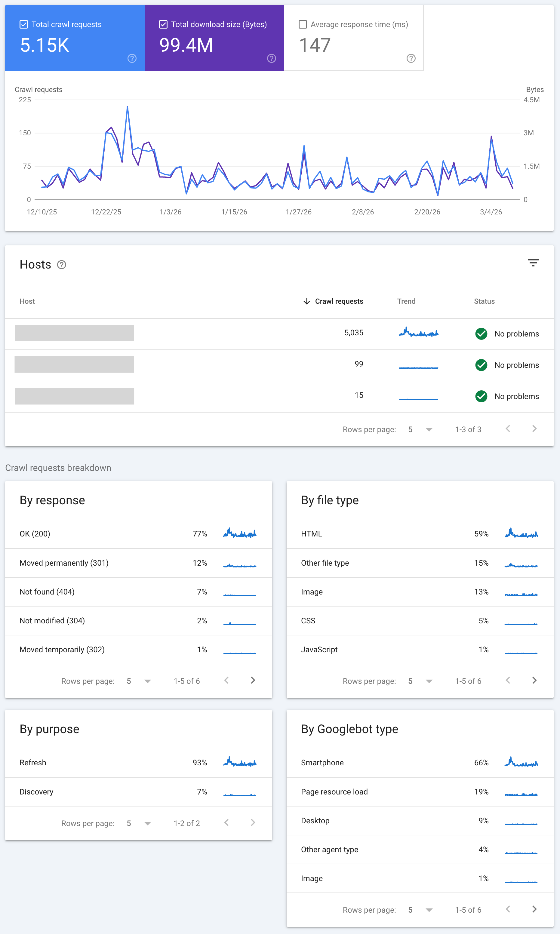Click OK (200) trend sparkline
The width and height of the screenshot is (560, 934).
tap(240, 533)
